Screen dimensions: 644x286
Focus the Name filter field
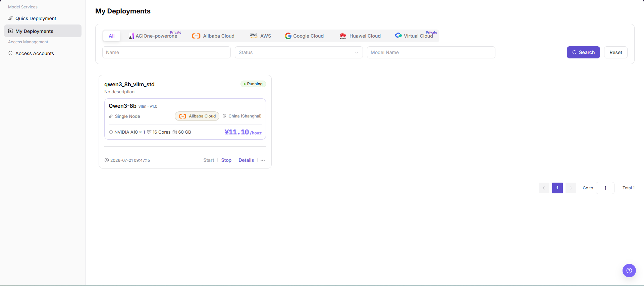tap(166, 52)
